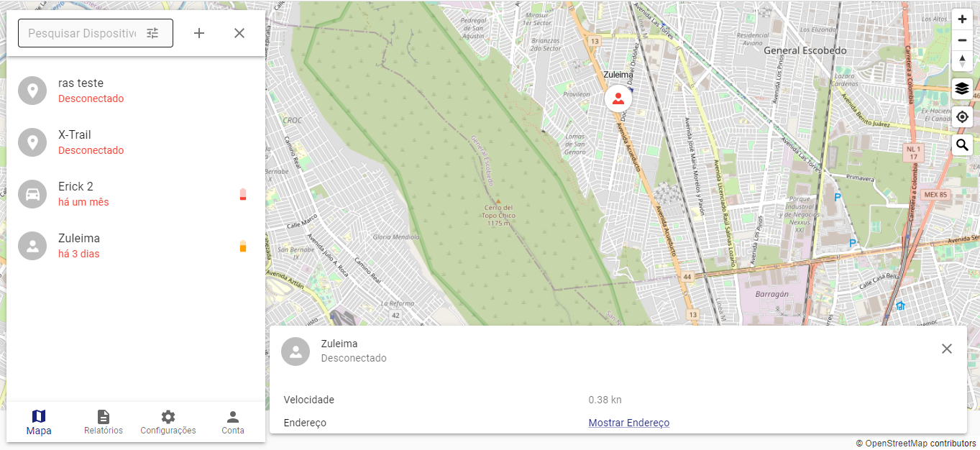980x450 pixels.
Task: Open the OpenStreetMap contributors attribution
Action: 916,444
